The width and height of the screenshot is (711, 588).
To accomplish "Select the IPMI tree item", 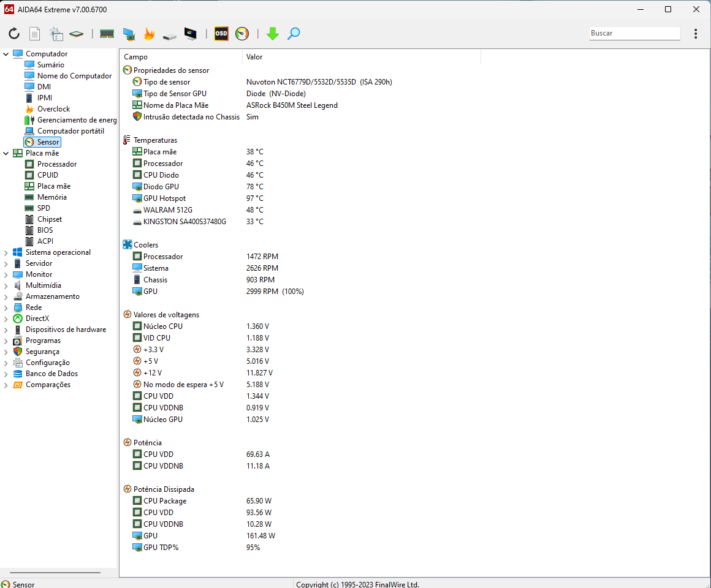I will (44, 98).
